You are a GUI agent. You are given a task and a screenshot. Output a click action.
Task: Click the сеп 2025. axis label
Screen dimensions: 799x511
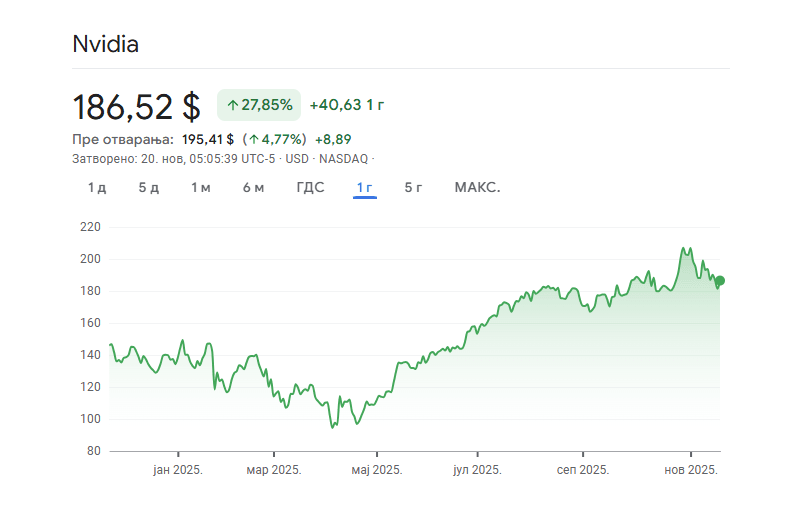583,470
